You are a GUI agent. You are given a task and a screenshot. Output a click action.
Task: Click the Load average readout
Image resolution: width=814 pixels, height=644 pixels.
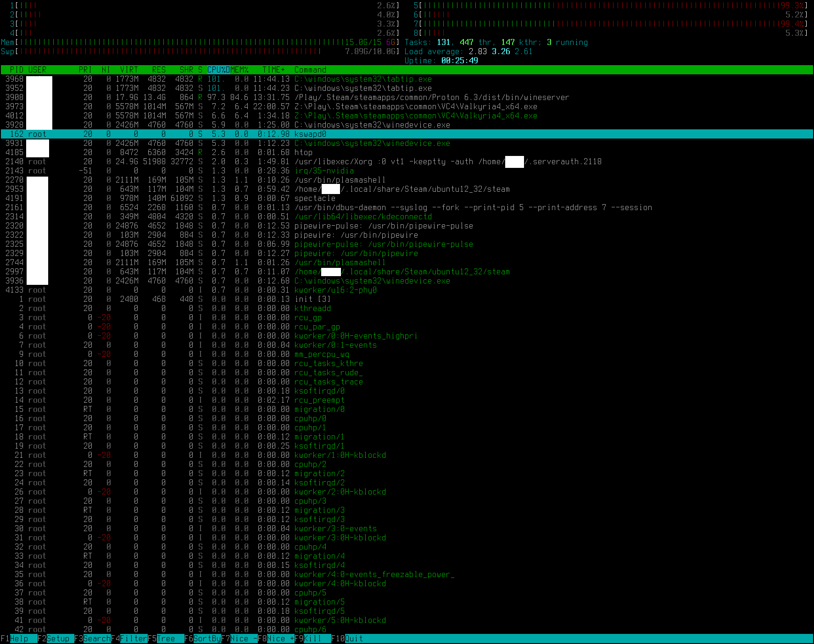[x=468, y=51]
